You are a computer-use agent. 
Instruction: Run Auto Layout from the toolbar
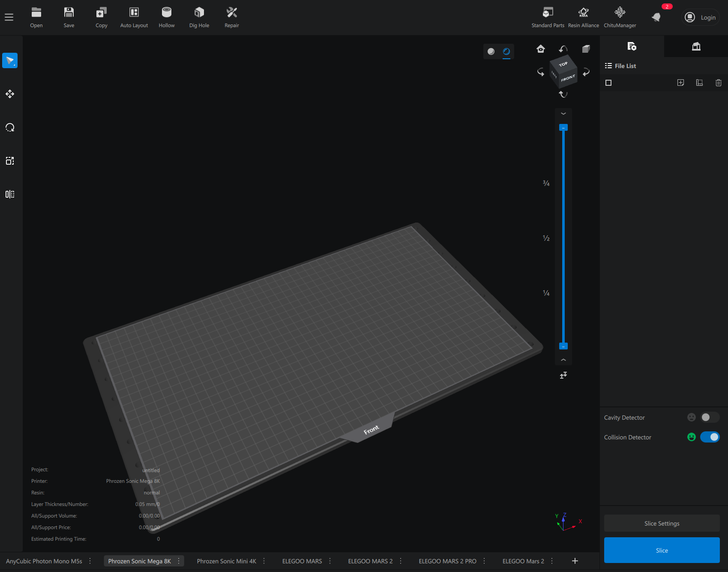(134, 13)
